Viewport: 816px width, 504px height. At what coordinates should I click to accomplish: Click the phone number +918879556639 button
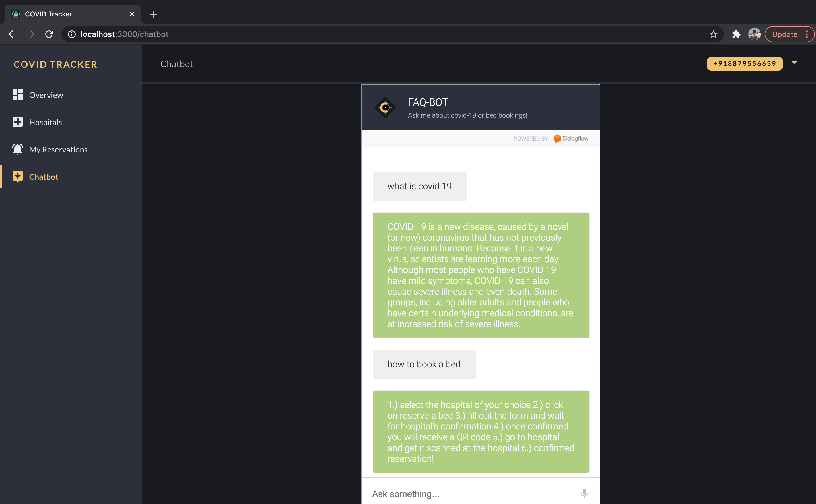tap(744, 64)
